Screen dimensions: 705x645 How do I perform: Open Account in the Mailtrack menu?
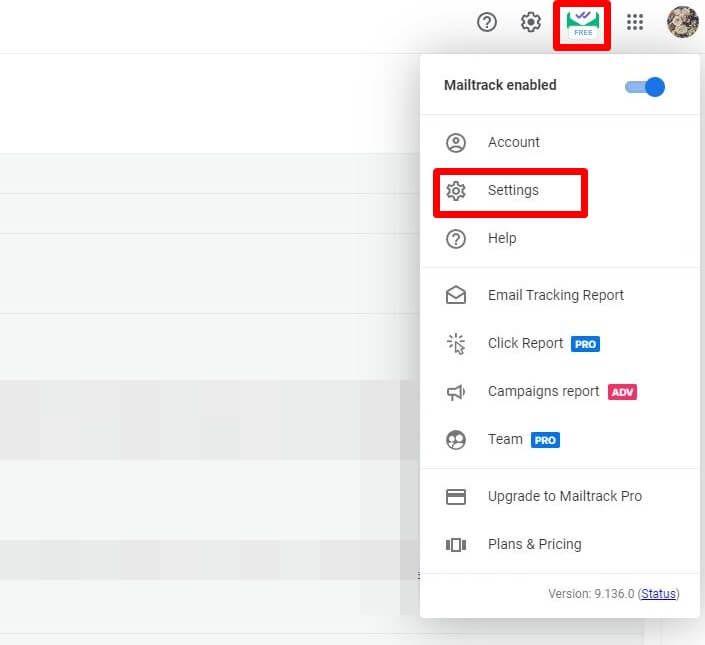point(560,142)
